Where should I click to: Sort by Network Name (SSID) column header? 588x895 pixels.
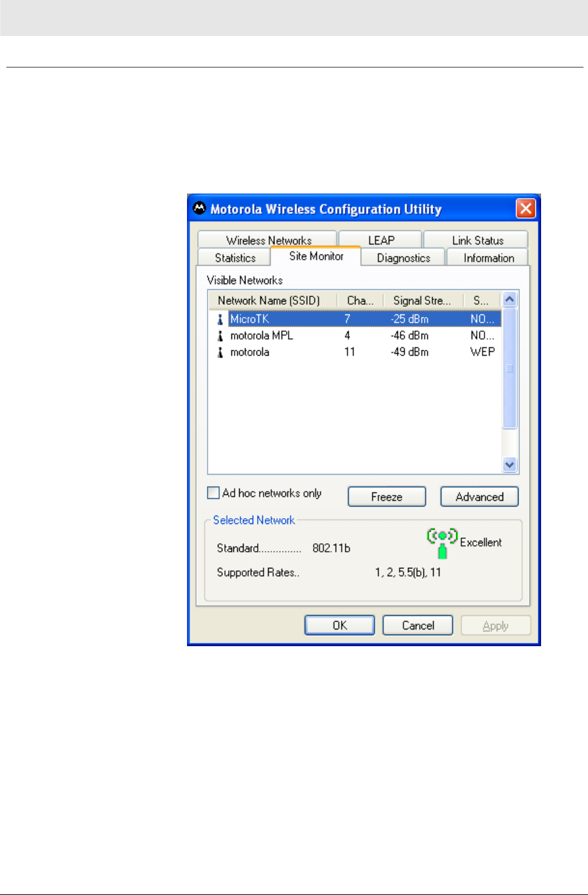pos(272,300)
